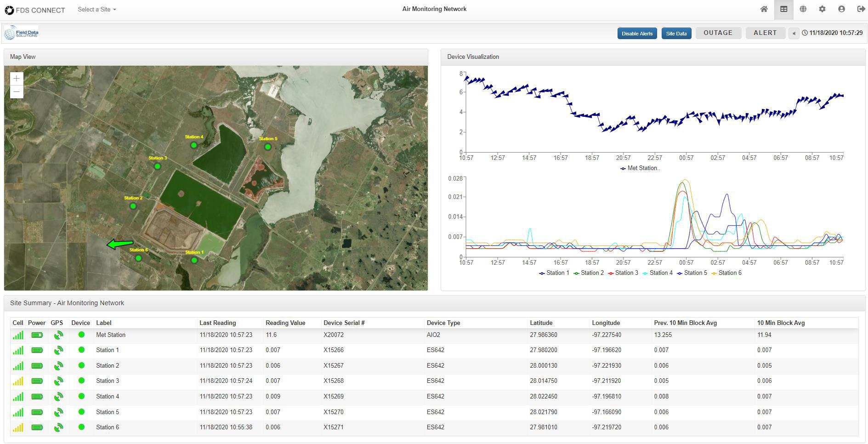This screenshot has width=868, height=444.
Task: Open Site Data
Action: (676, 33)
